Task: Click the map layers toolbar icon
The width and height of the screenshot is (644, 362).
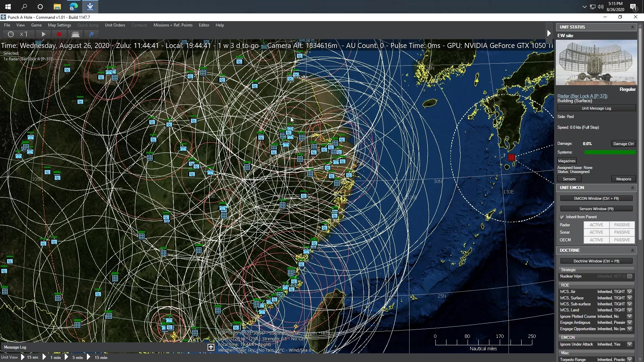Action: click(x=75, y=34)
